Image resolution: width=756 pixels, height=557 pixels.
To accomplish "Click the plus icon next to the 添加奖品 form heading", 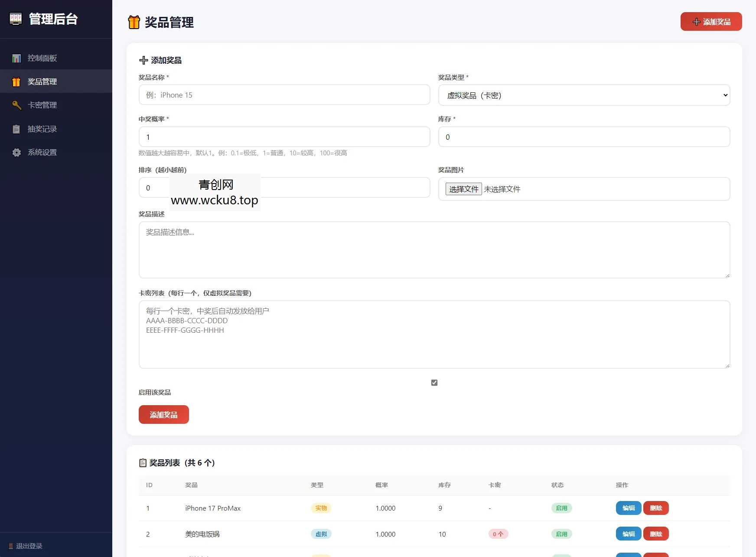I will coord(143,60).
